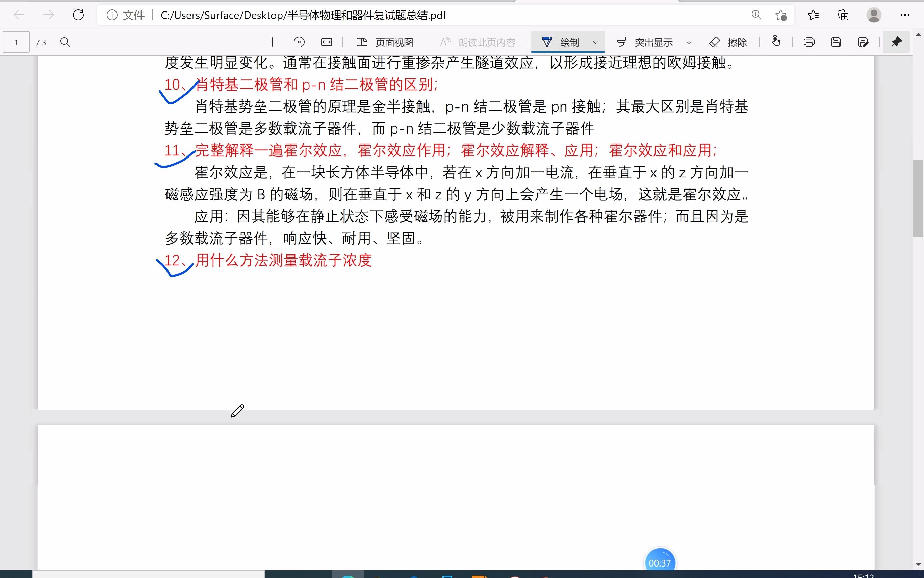The height and width of the screenshot is (578, 924).
Task: Click the scrollbar up arrow
Action: coord(918,34)
